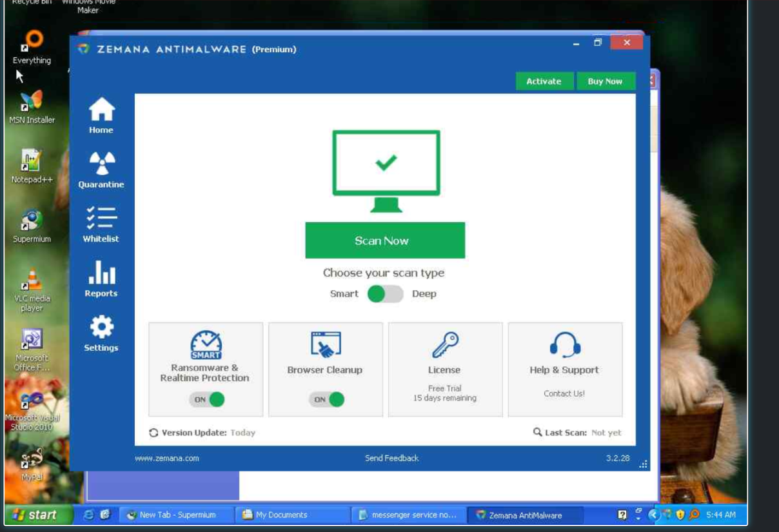Open the Settings gear section
Image resolution: width=779 pixels, height=532 pixels.
[101, 333]
